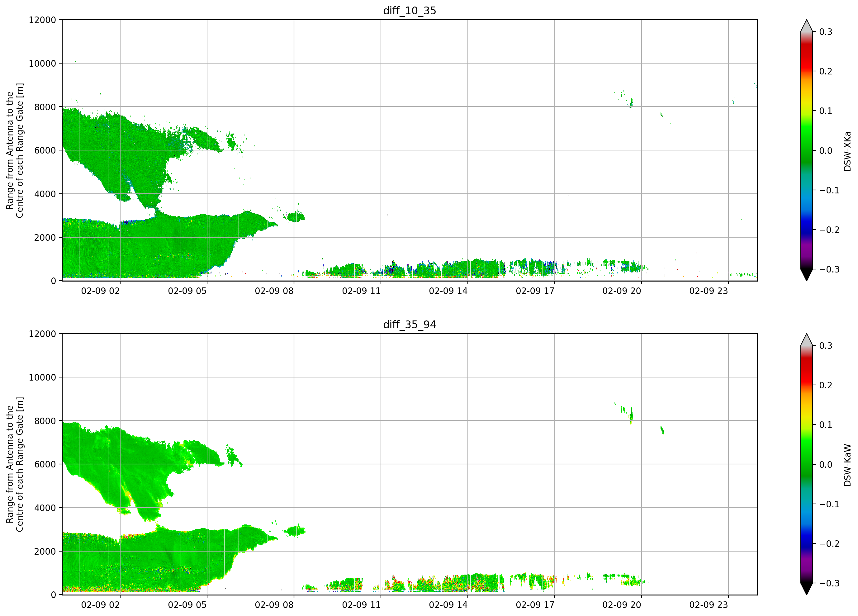858x616 pixels.
Task: Click the 02-09 05 x-tick of diff_35_94 plot
Action: (187, 605)
